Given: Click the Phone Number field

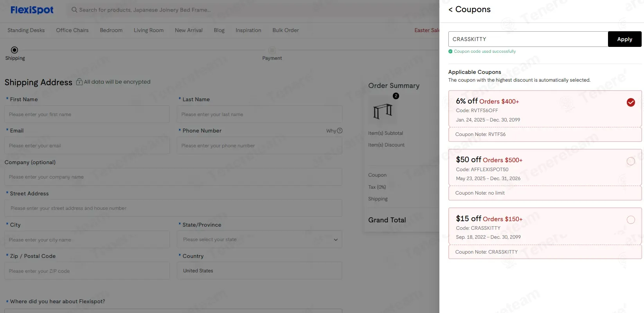Looking at the screenshot, I should 259,146.
